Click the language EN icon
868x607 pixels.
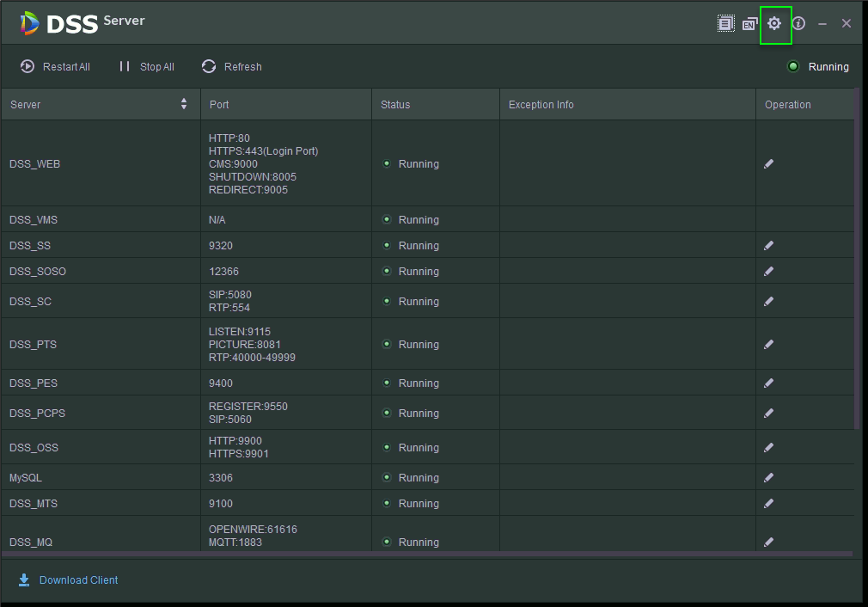pyautogui.click(x=749, y=24)
